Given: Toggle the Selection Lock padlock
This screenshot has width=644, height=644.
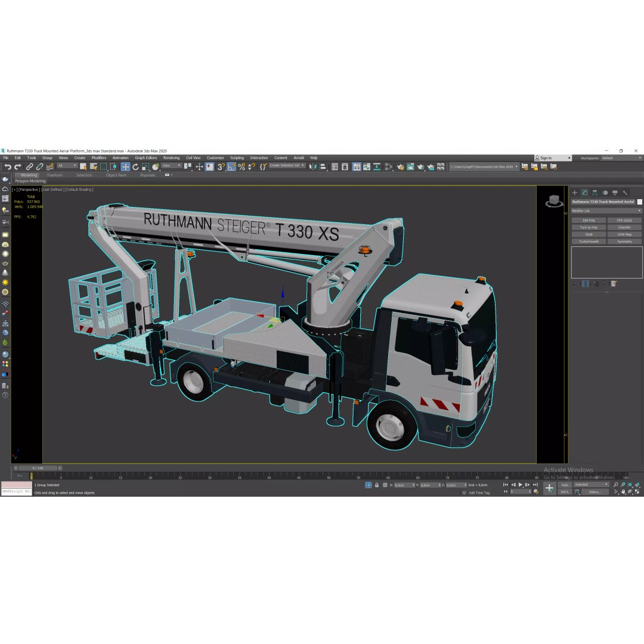Looking at the screenshot, I should pyautogui.click(x=377, y=485).
